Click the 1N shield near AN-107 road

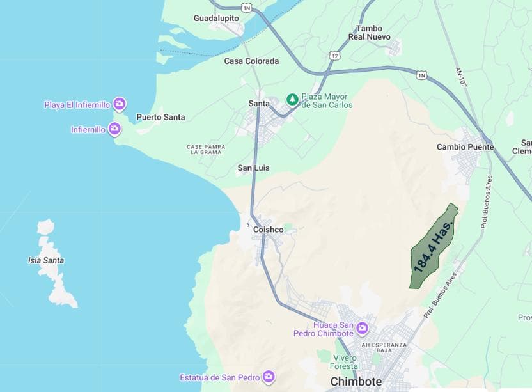point(421,75)
